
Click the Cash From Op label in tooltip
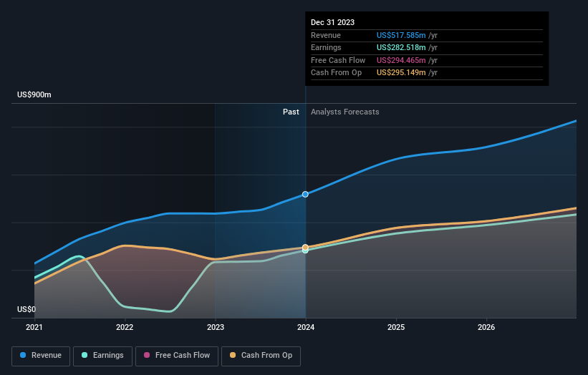[336, 73]
